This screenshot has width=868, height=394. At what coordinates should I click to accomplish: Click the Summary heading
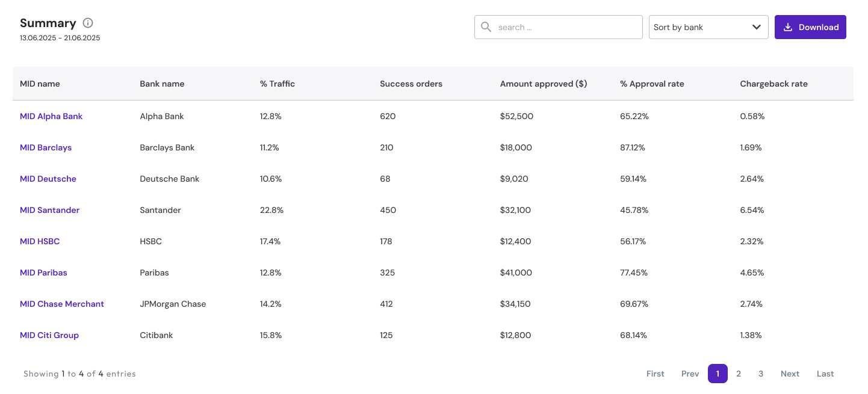(48, 23)
